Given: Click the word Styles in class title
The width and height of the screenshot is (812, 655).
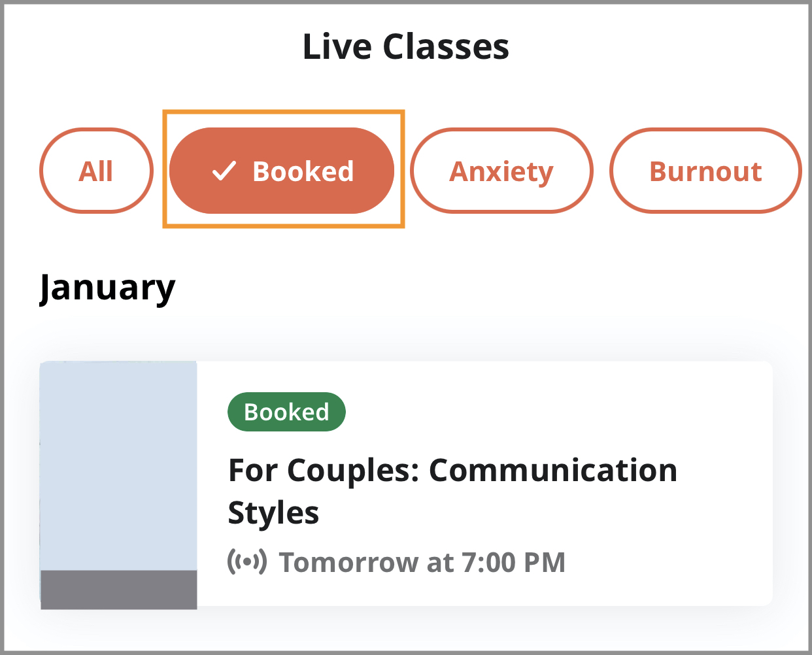Looking at the screenshot, I should [273, 512].
